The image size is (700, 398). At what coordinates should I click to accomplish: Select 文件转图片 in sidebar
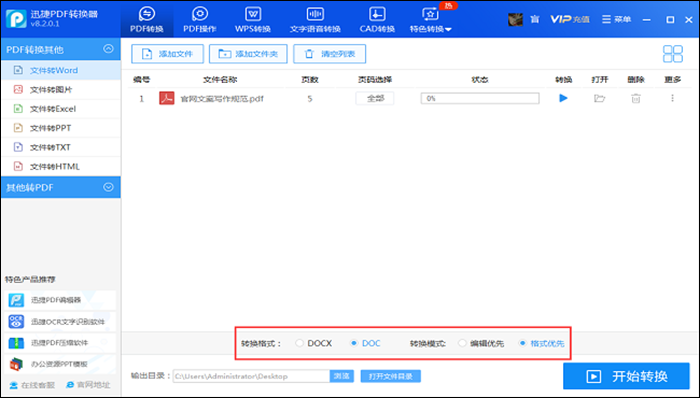[61, 89]
